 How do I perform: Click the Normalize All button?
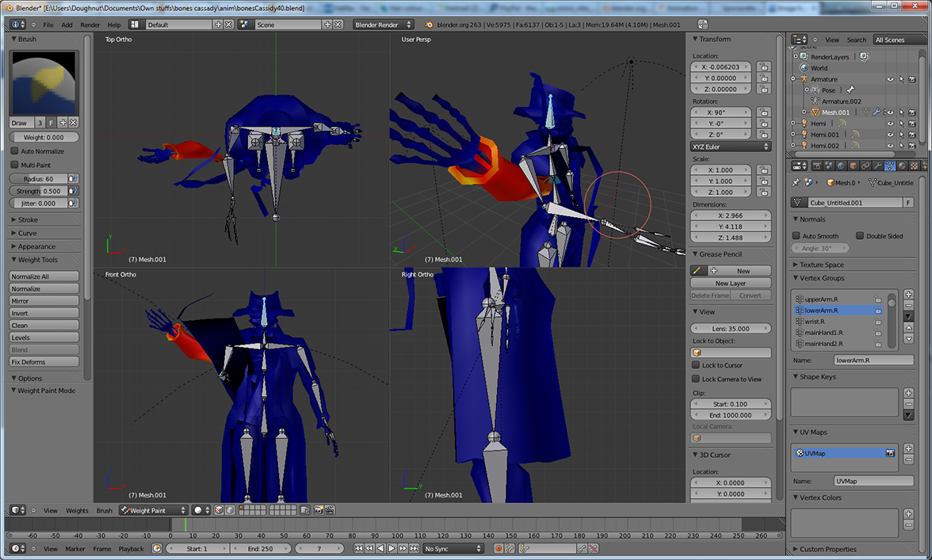44,276
